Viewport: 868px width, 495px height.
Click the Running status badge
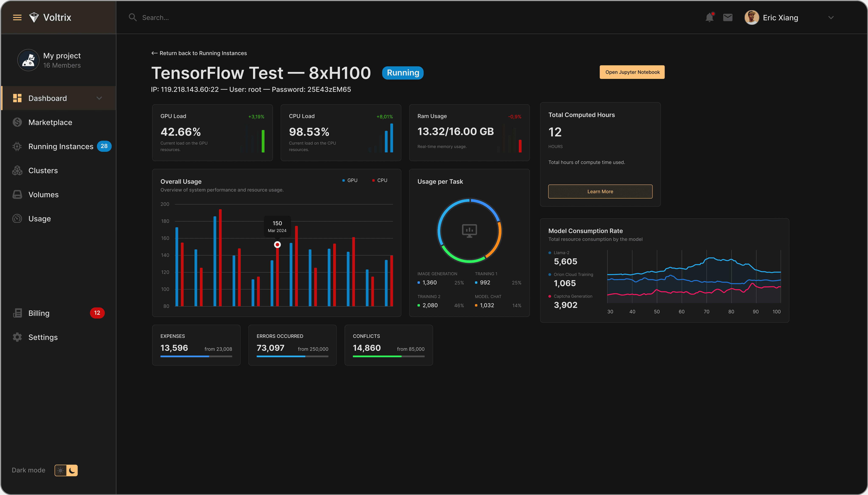point(403,73)
